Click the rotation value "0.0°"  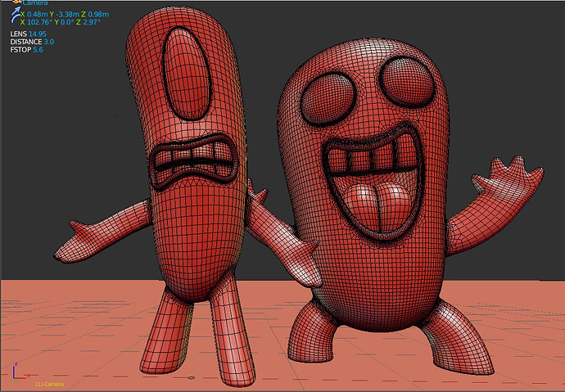click(67, 22)
